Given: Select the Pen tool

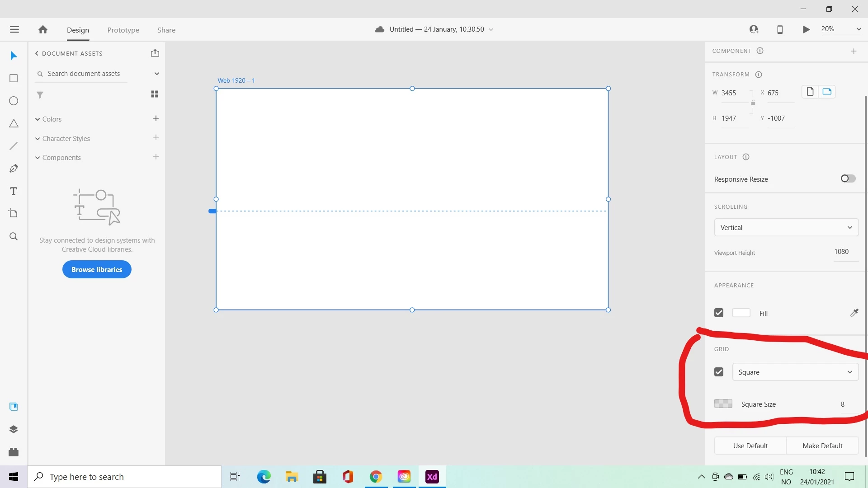Looking at the screenshot, I should coord(14,169).
